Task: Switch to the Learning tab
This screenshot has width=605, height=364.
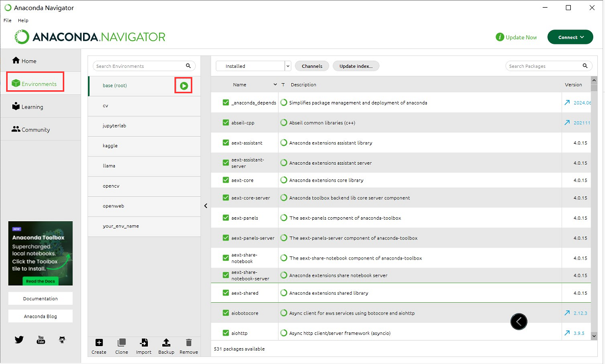Action: [32, 107]
